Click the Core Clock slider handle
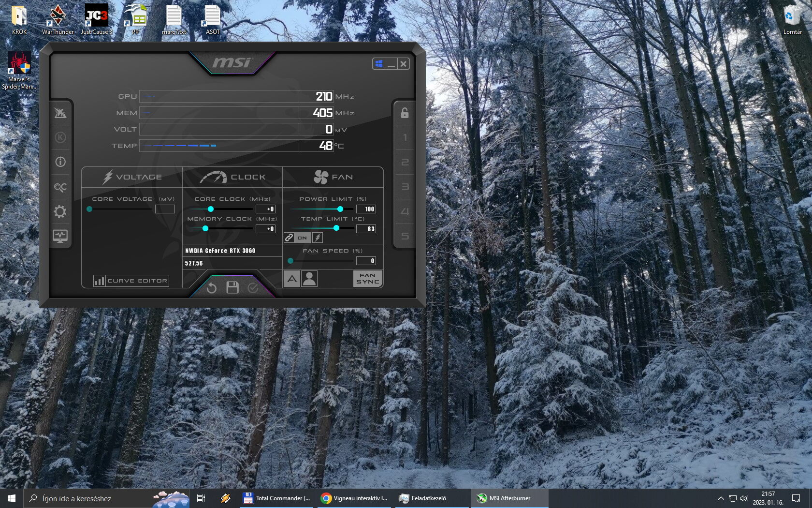The height and width of the screenshot is (508, 812). 211,209
